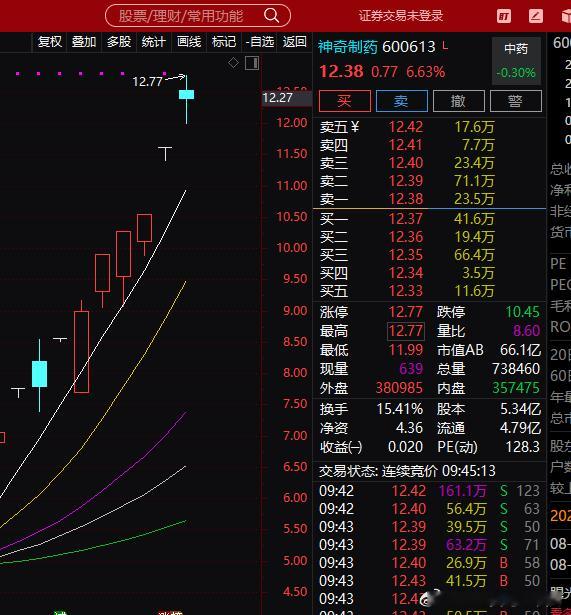Screen dimensions: 571x615
Task: Click 证券交易未登录 login link
Action: [x=401, y=16]
